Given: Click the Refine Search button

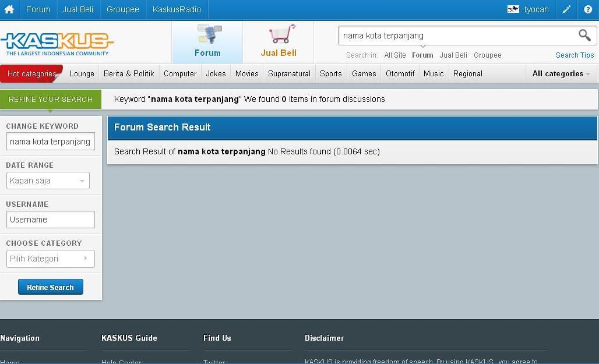Looking at the screenshot, I should pos(51,287).
